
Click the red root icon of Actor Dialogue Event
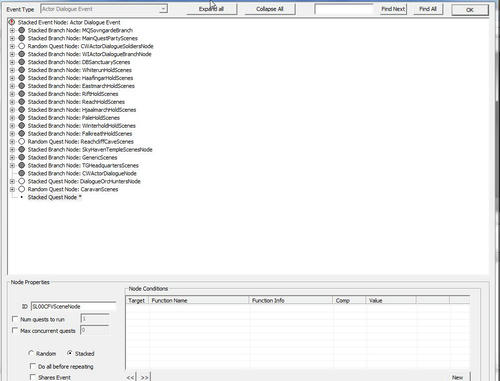coord(12,22)
